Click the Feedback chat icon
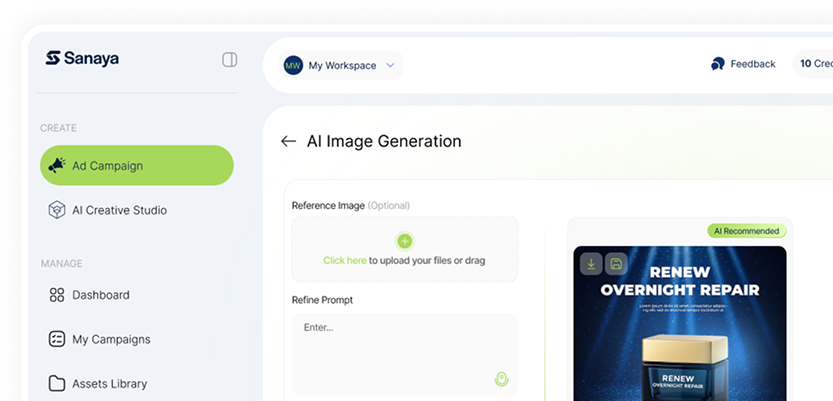Screen dimensions: 833x401 [x=718, y=64]
